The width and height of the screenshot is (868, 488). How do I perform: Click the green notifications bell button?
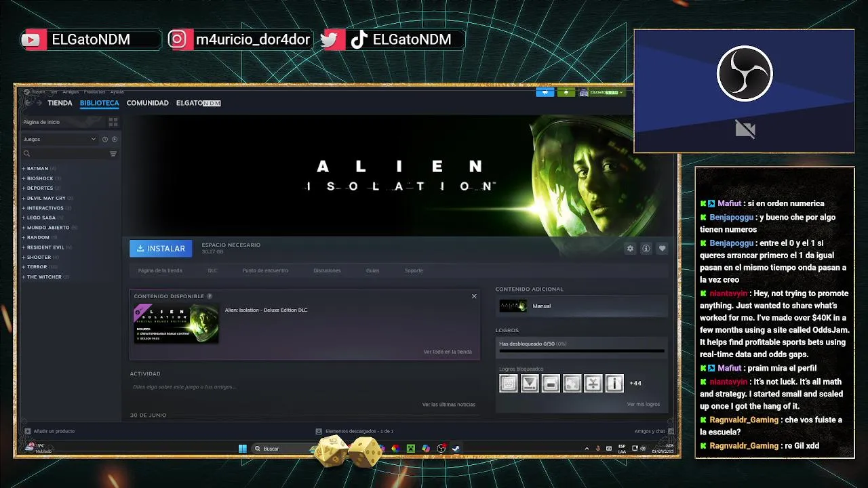(x=566, y=92)
